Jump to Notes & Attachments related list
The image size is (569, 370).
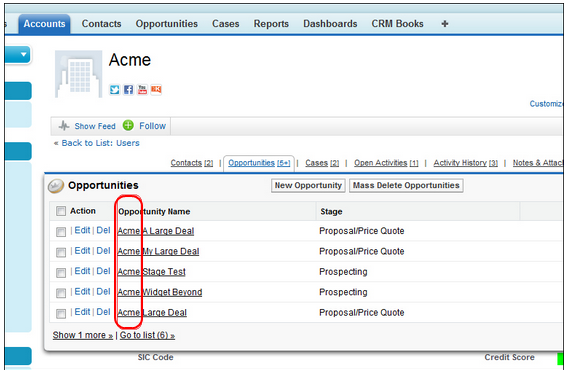[x=538, y=163]
